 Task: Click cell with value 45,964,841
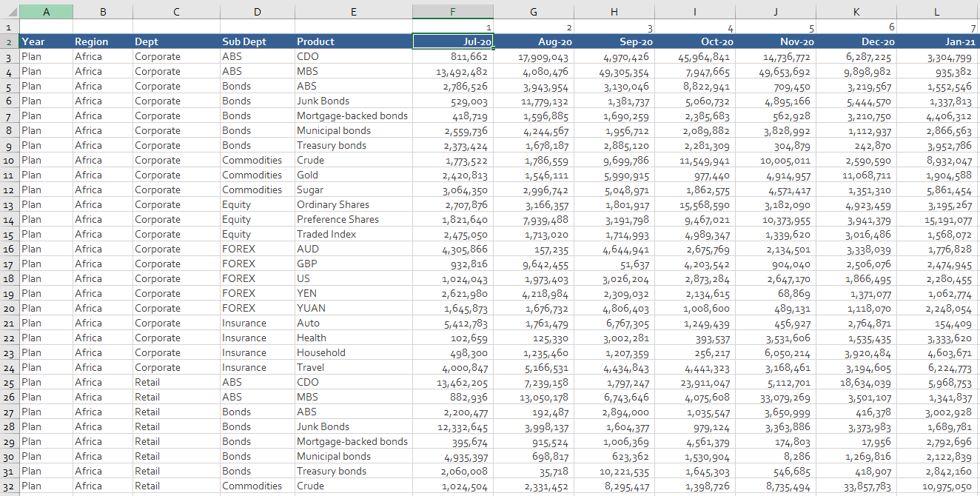(x=695, y=56)
